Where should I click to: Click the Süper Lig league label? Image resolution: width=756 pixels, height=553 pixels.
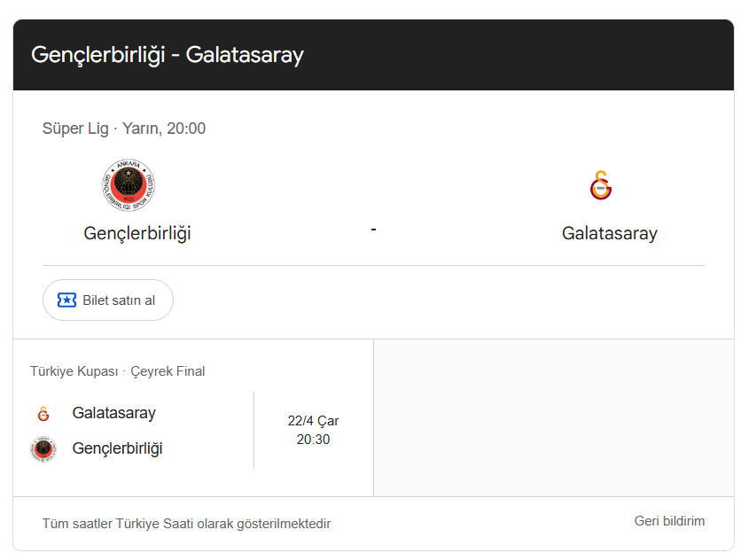[74, 129]
